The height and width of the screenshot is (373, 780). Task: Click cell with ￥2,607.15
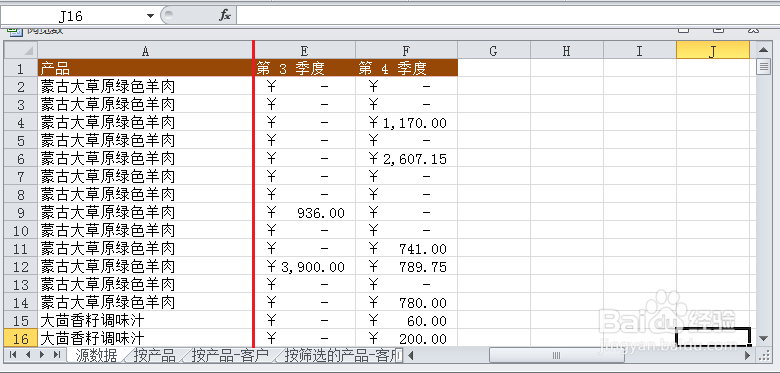pos(406,158)
